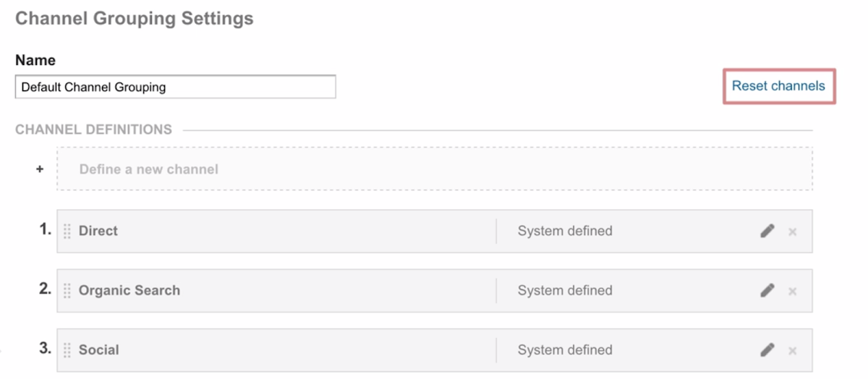The width and height of the screenshot is (868, 379).
Task: Click the plus icon to add channel
Action: pos(40,169)
